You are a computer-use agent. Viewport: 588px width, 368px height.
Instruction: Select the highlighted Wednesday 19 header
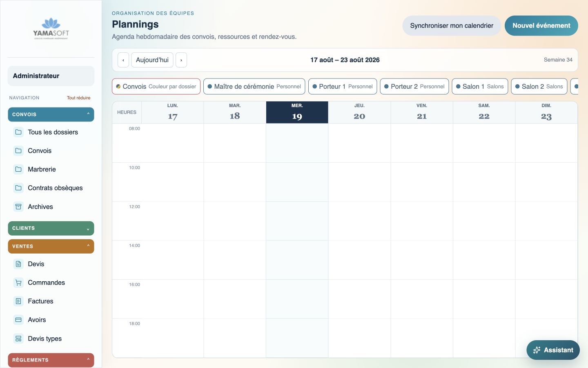[297, 112]
